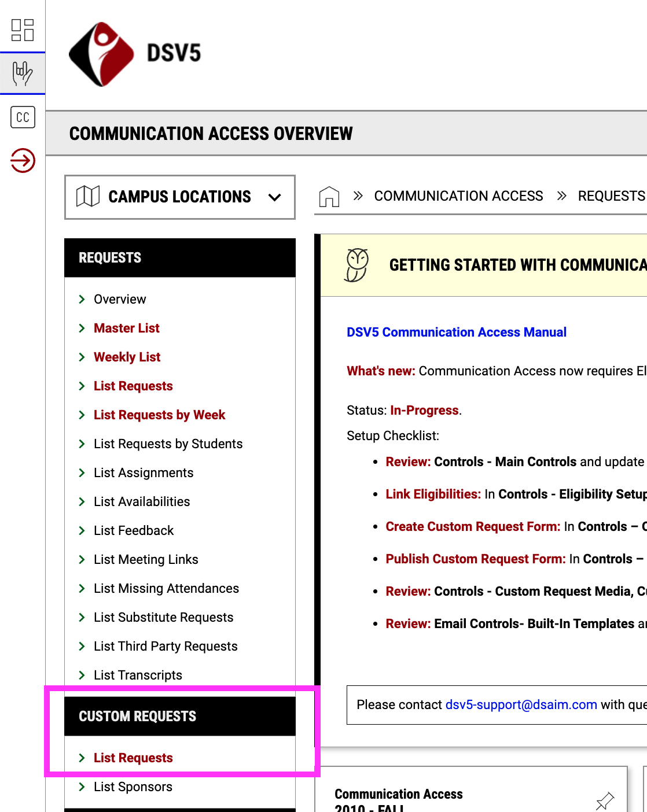Open List Sponsors
Screen dimensions: 647x812
133,787
